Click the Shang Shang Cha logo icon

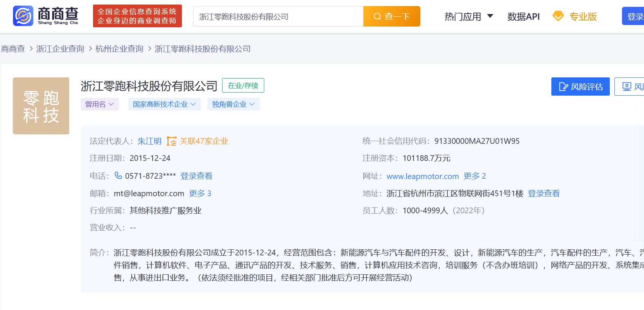[x=23, y=16]
